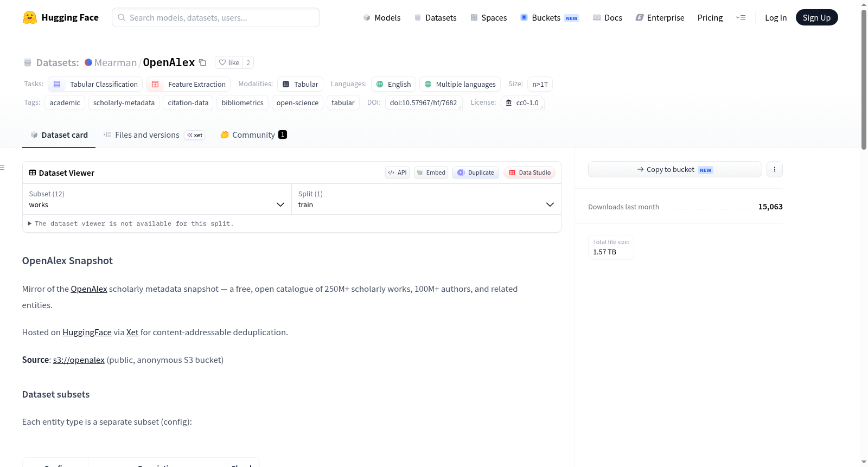Open Data Studio

[529, 172]
